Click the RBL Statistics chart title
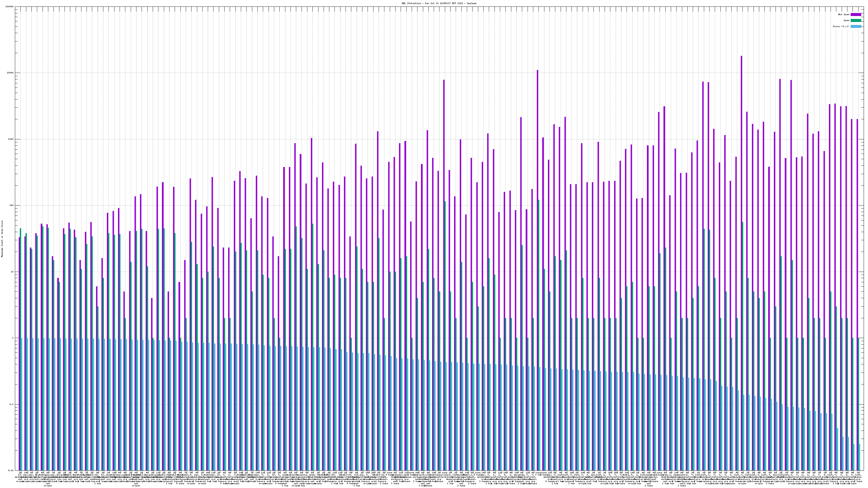The width and height of the screenshot is (868, 488). pos(439,3)
